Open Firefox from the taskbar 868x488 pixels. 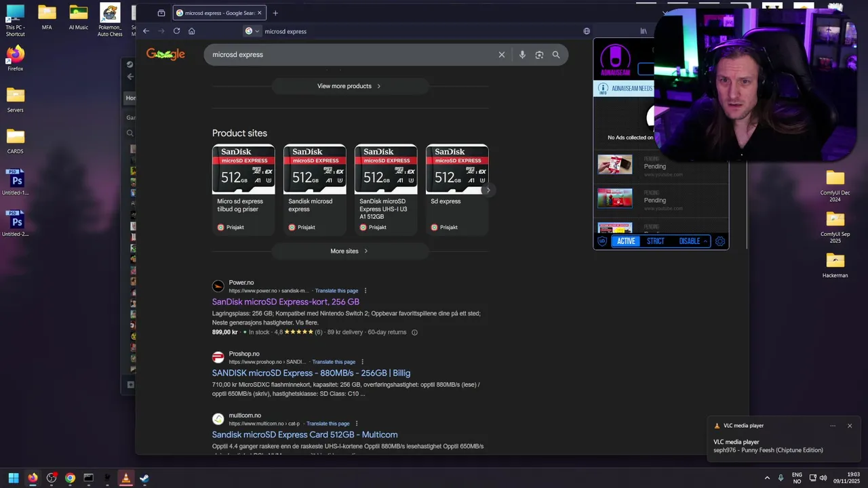pyautogui.click(x=33, y=478)
